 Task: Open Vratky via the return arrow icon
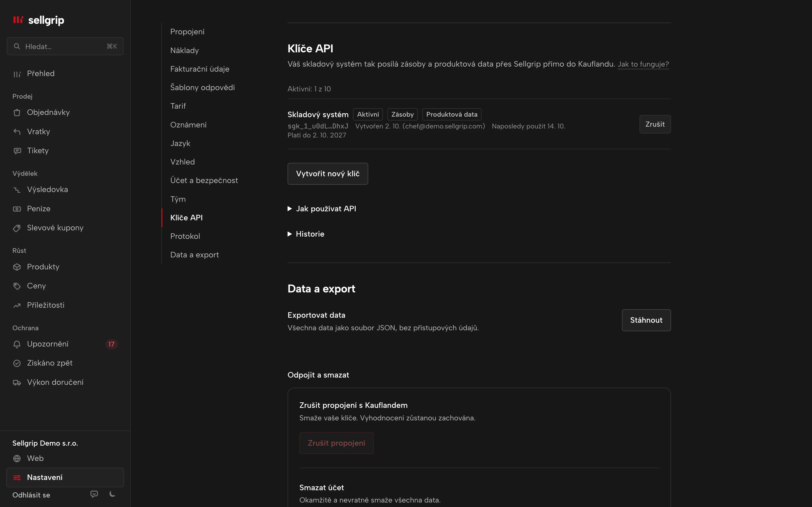(x=17, y=131)
